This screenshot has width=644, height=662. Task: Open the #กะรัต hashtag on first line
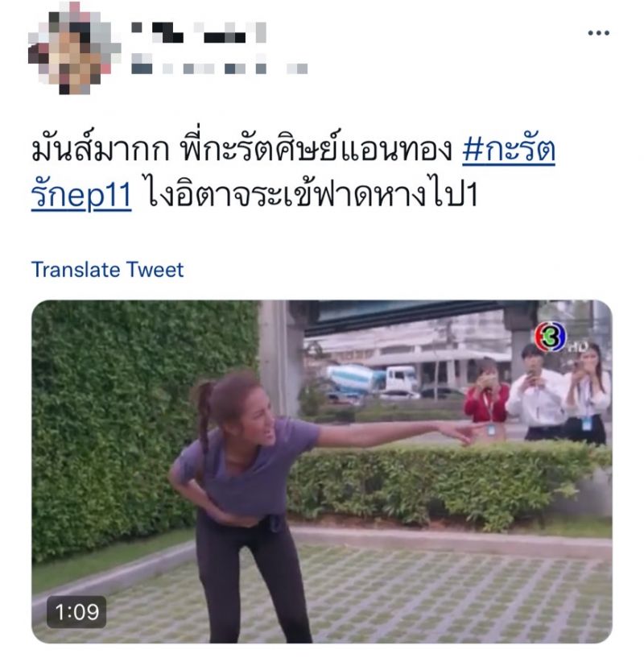point(509,150)
